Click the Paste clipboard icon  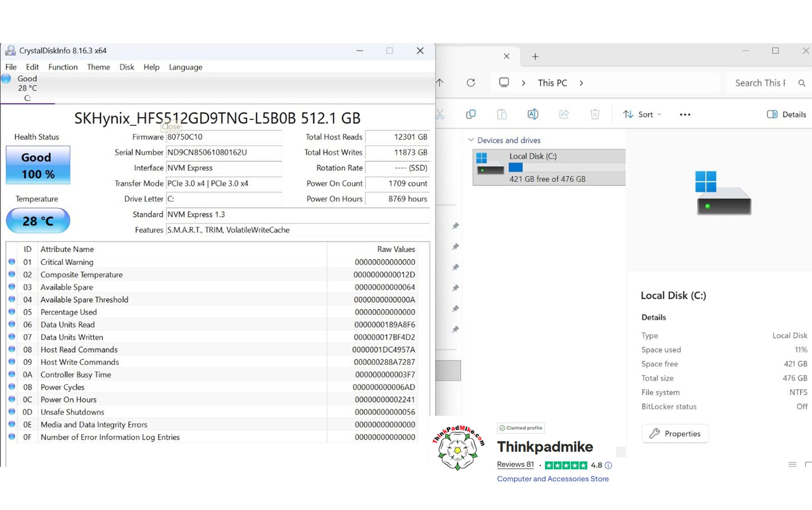pos(502,114)
